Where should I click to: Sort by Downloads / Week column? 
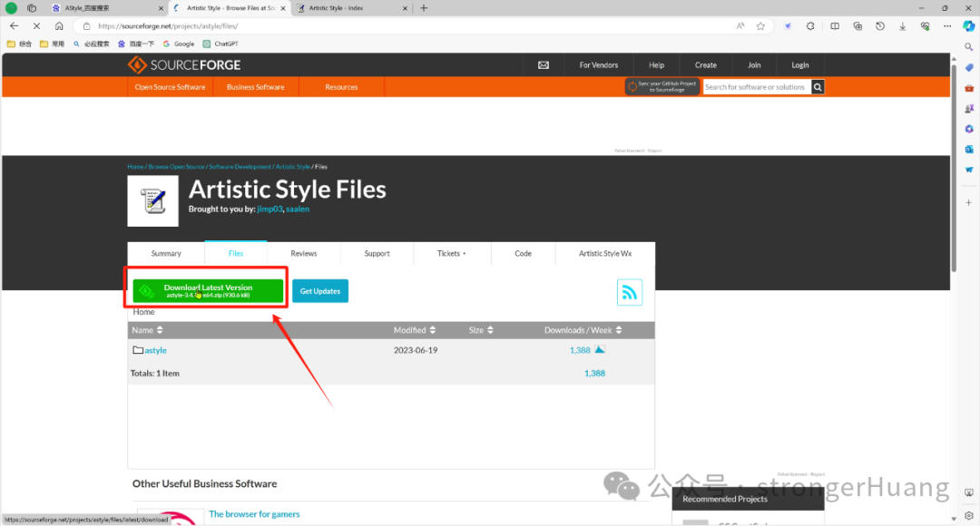pos(583,330)
